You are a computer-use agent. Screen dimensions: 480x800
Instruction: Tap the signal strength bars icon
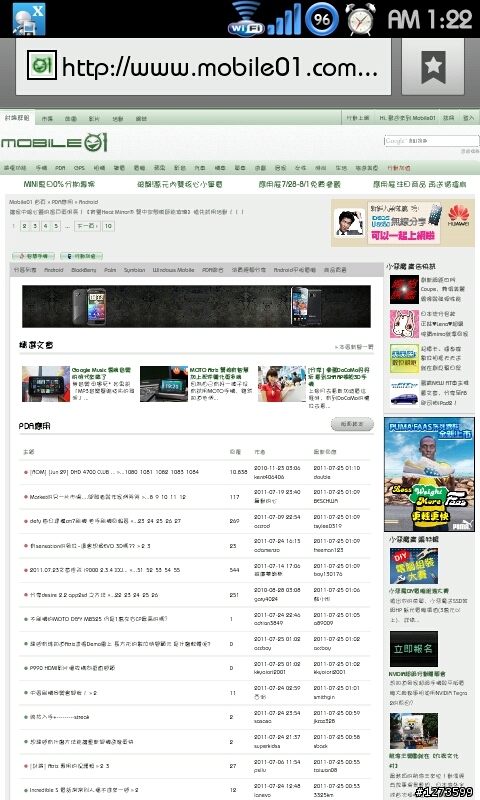pyautogui.click(x=284, y=20)
